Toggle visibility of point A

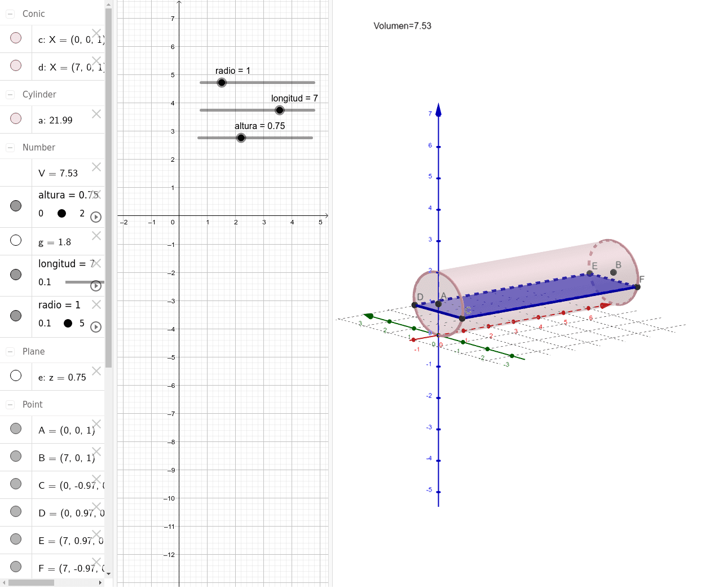(x=15, y=428)
